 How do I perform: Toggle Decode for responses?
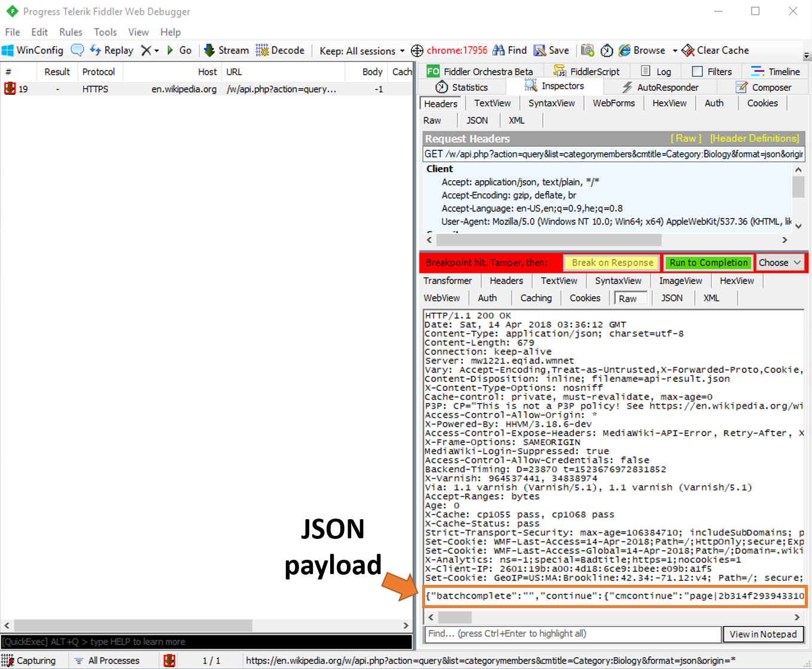280,50
